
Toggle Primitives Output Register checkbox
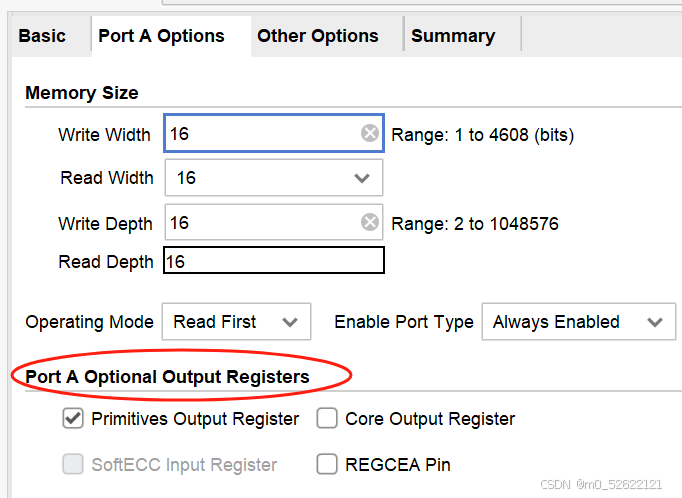coord(73,419)
